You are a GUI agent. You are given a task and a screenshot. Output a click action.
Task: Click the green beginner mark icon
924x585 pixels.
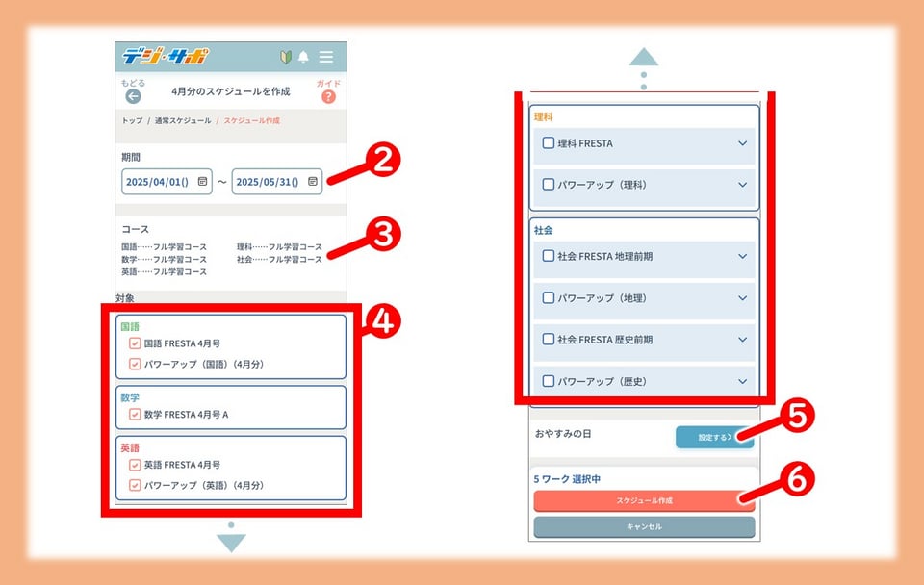click(286, 57)
